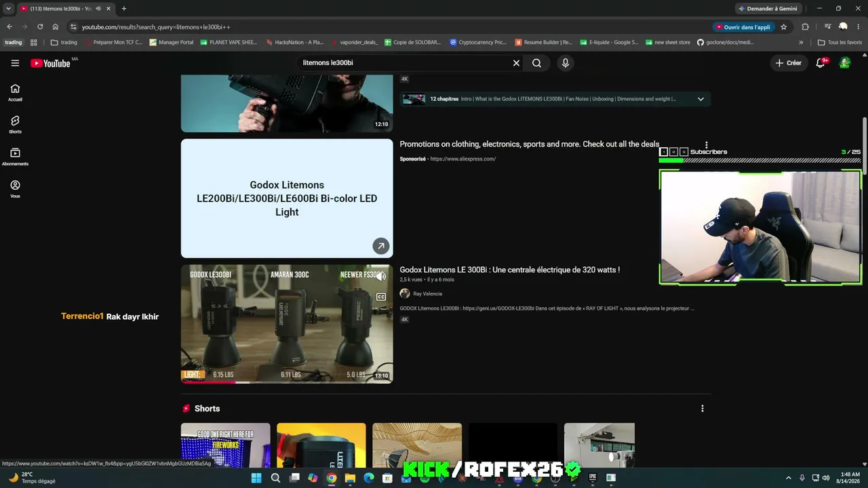Close the litemons le300bi YouTube tab
The height and width of the screenshot is (488, 868).
[x=108, y=9]
